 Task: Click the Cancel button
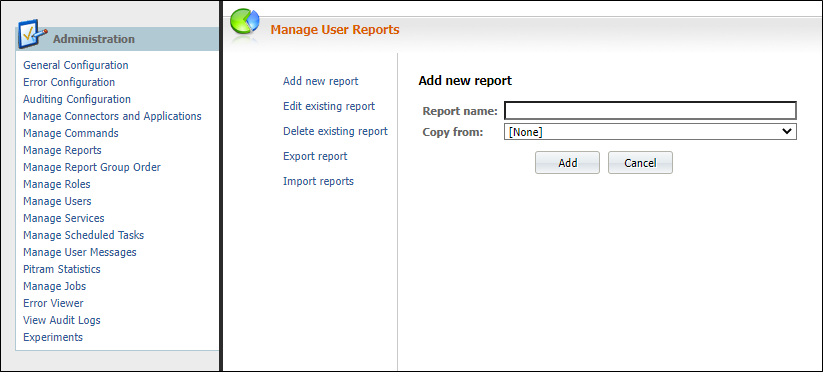click(640, 163)
